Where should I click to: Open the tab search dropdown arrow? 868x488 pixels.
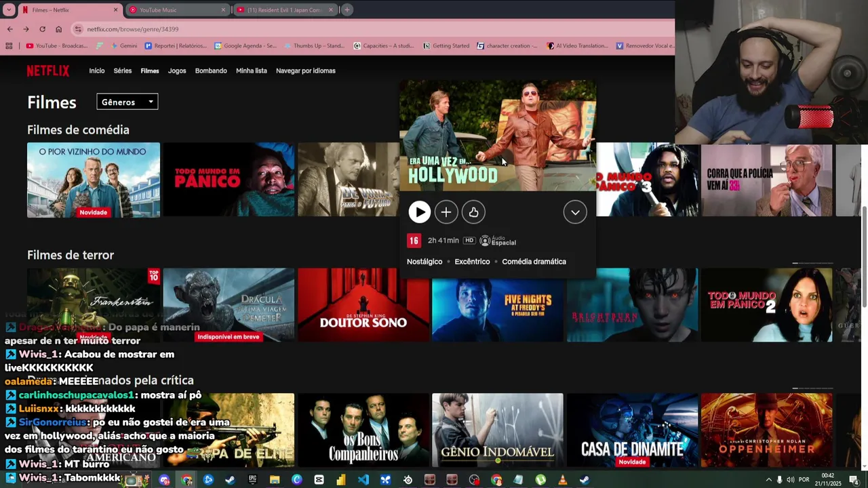[9, 9]
